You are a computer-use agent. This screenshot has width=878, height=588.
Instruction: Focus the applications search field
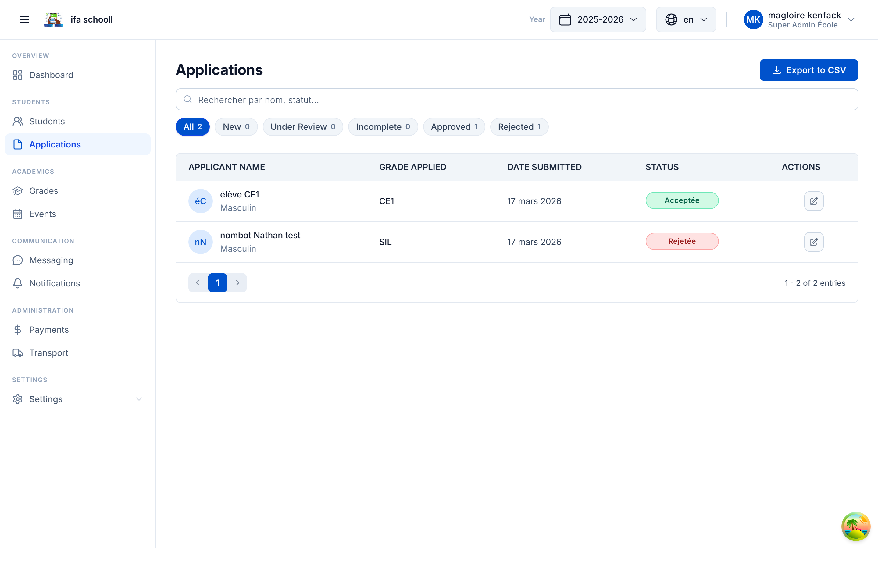pos(516,100)
